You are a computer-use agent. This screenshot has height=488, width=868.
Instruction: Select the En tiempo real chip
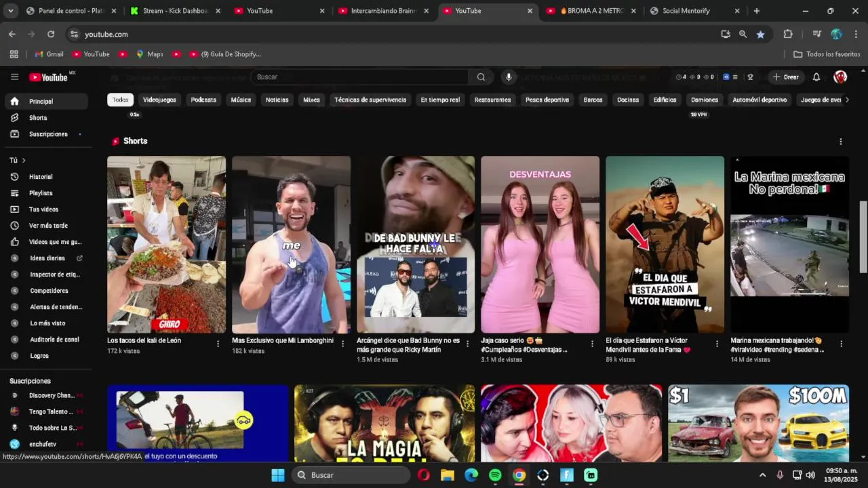(440, 100)
